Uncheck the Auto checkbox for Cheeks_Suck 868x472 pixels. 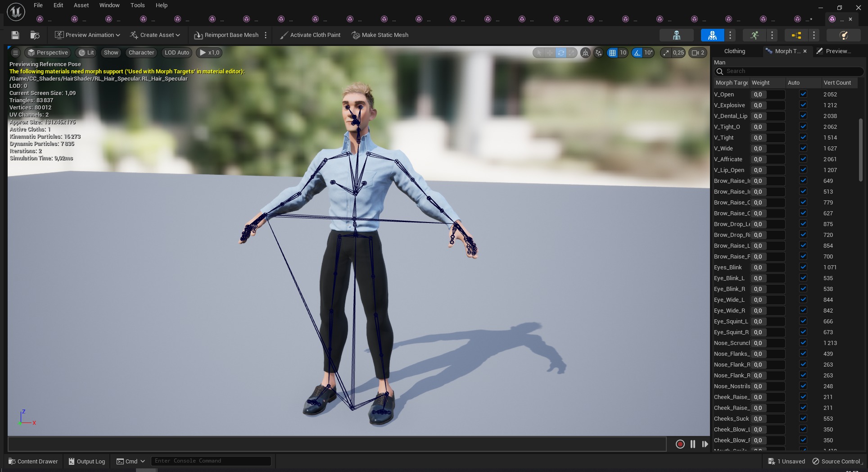click(x=803, y=418)
